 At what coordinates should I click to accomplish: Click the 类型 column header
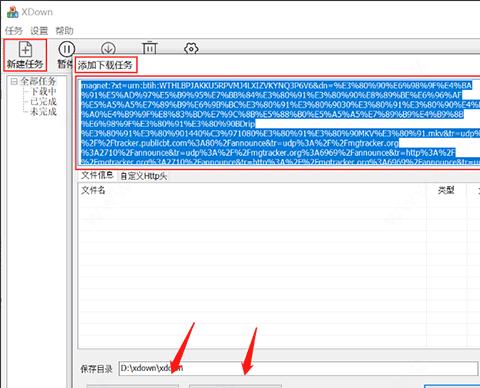(446, 190)
